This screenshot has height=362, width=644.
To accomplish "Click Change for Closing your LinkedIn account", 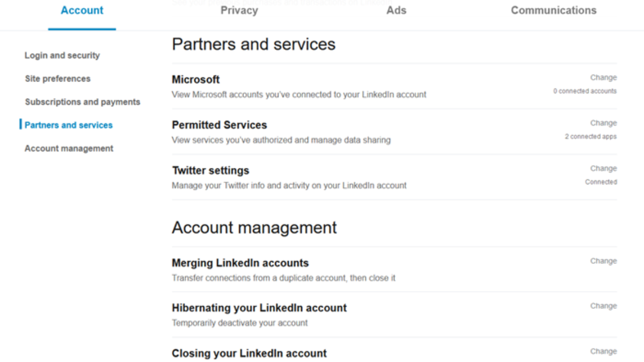I will tap(603, 352).
